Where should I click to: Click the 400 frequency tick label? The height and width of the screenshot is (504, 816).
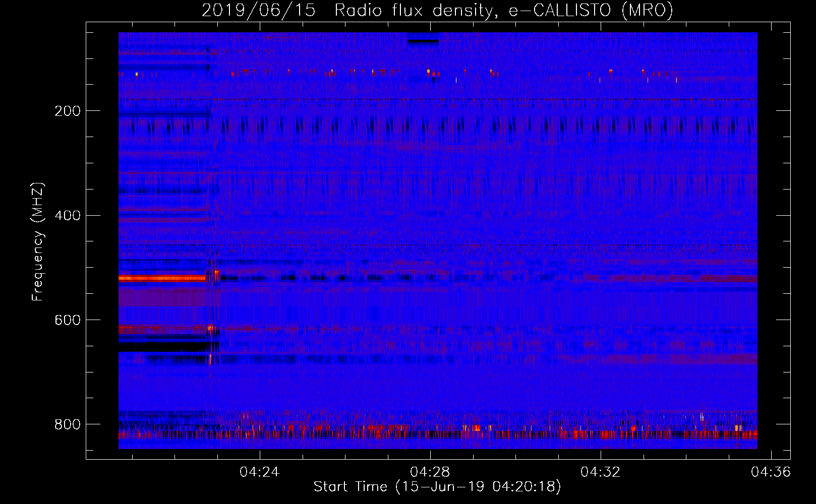tap(68, 216)
